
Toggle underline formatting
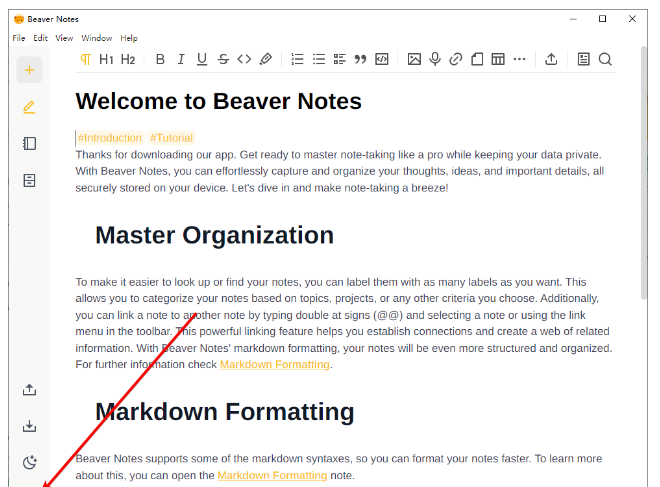pos(202,59)
